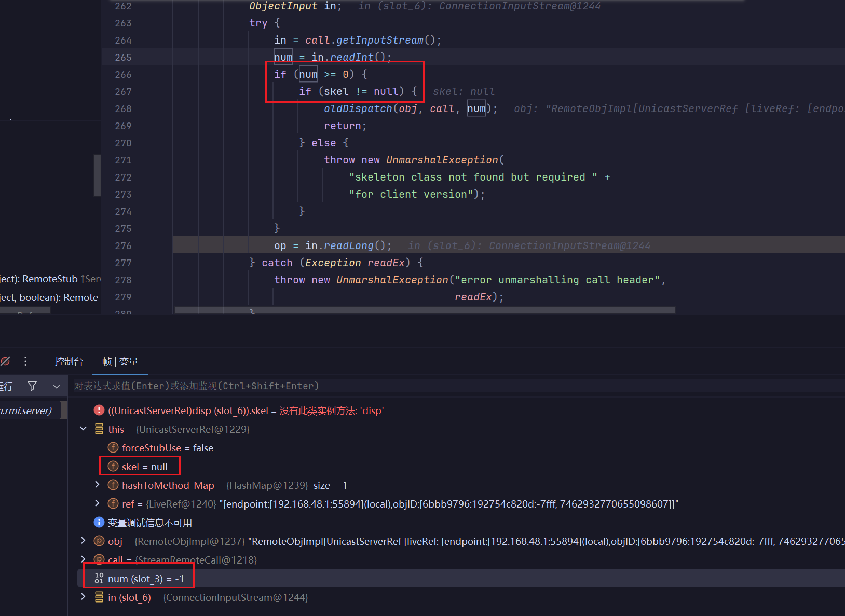
Task: Click 'readEx' argument on line 279
Action: [x=473, y=297]
